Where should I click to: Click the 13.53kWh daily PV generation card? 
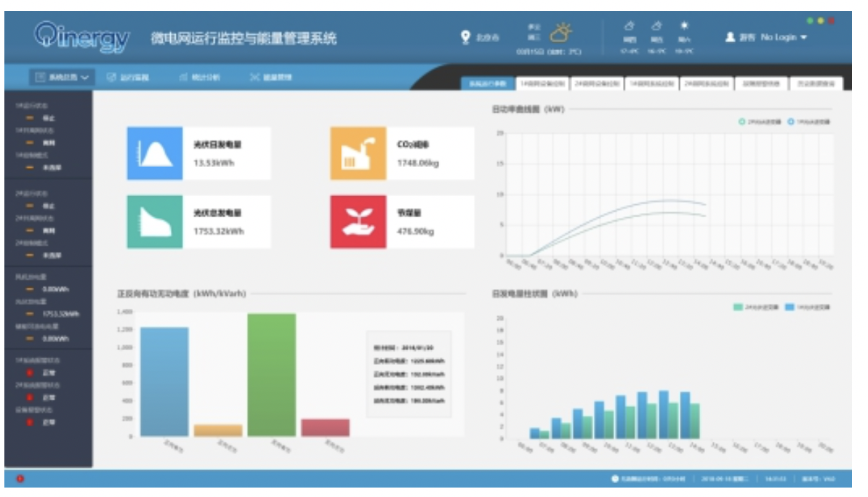point(198,153)
